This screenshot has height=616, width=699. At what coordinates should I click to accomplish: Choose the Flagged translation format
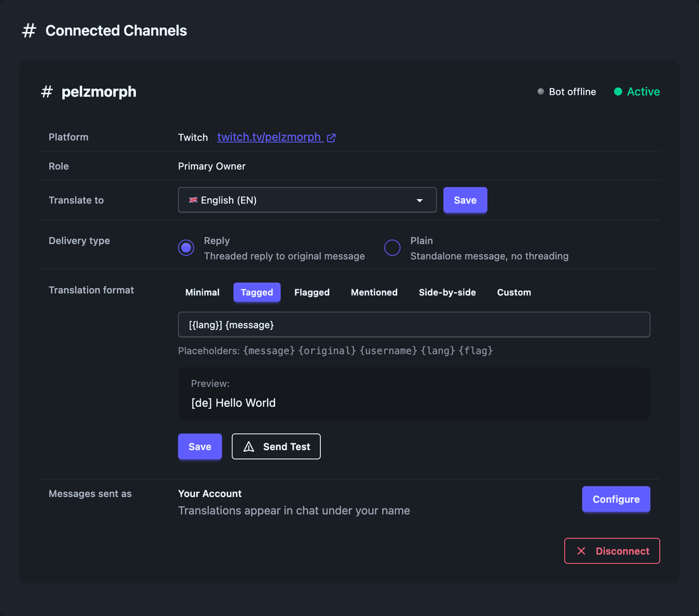tap(312, 292)
